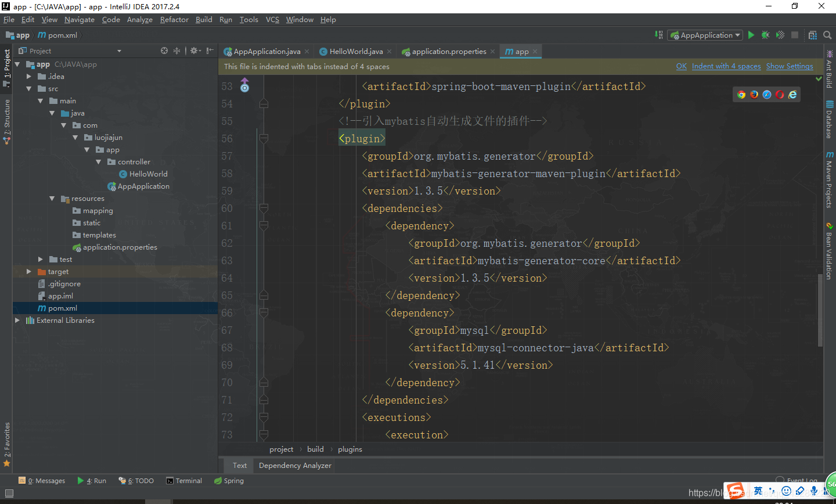This screenshot has width=836, height=504.
Task: Expand the .idea folder
Action: tap(29, 76)
